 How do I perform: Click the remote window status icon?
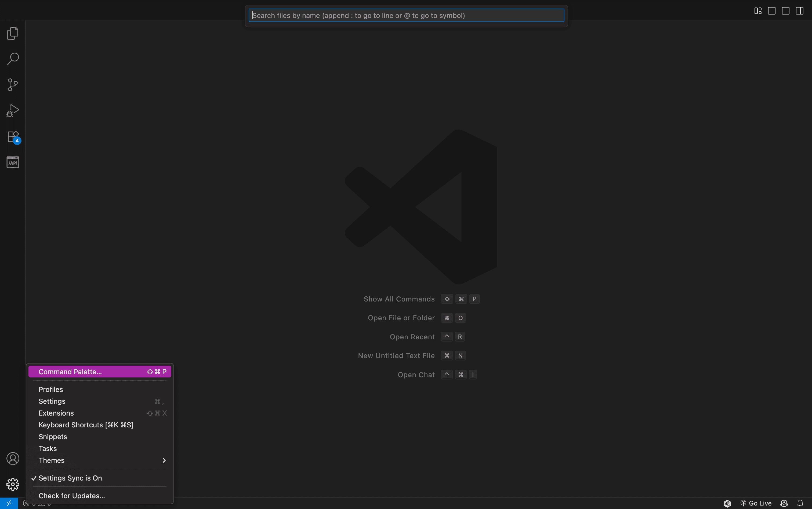point(9,503)
